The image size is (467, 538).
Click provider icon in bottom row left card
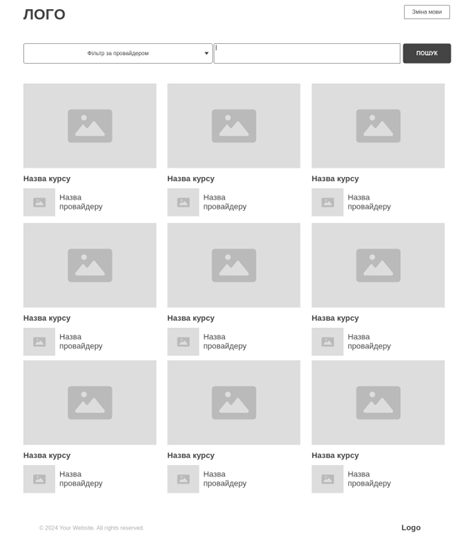[39, 479]
